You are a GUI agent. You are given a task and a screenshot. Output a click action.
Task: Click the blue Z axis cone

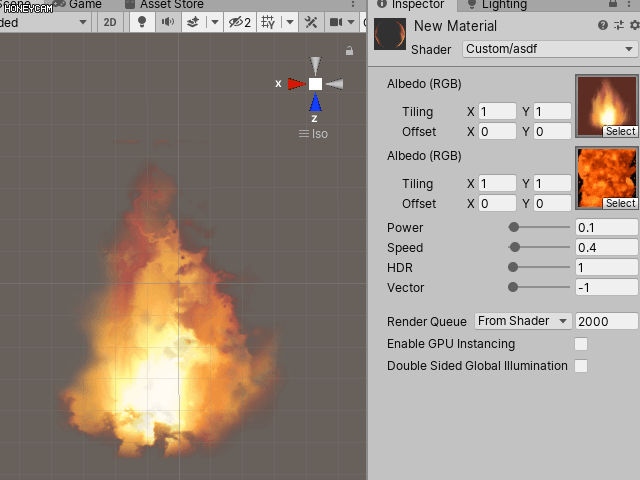[x=316, y=102]
